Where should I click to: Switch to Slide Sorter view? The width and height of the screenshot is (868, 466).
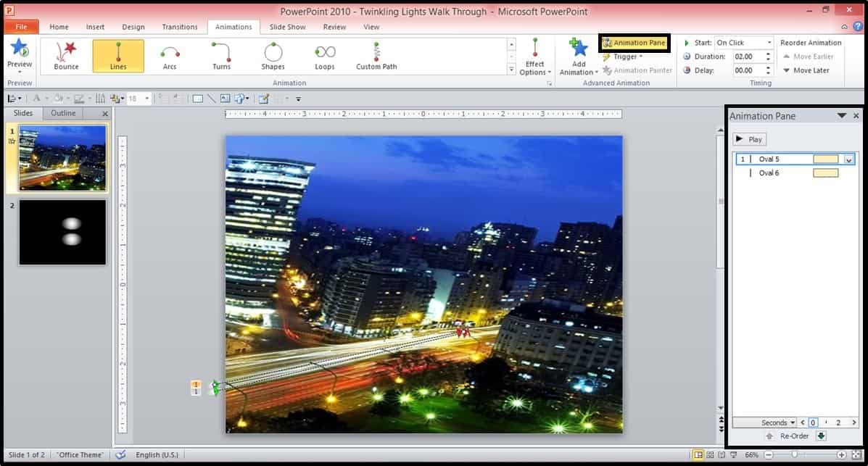(710, 455)
